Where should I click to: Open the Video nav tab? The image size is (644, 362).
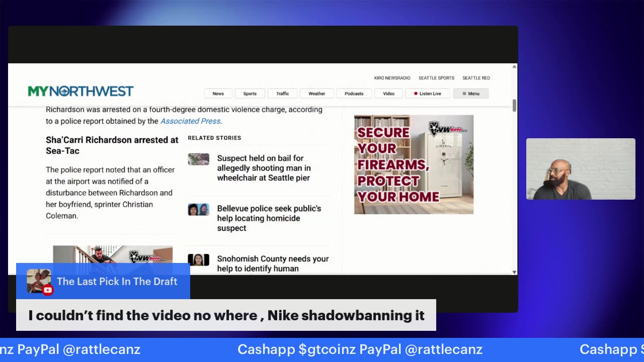388,94
